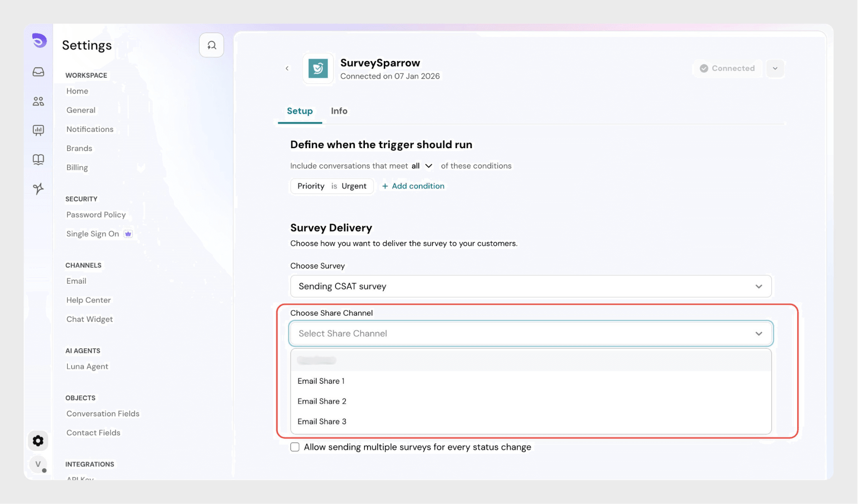Open the Select Share Channel dropdown
Image resolution: width=858 pixels, height=504 pixels.
[x=530, y=334]
